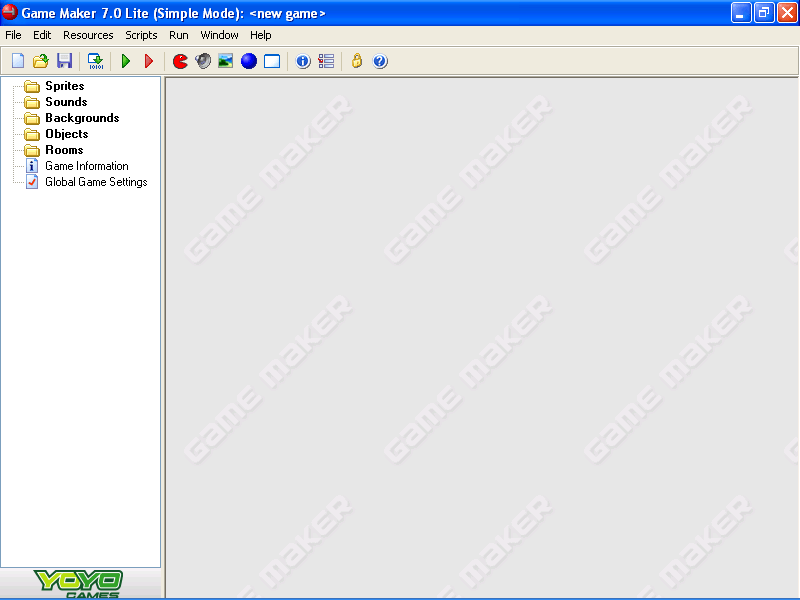Open the Help question mark icon

pos(380,61)
